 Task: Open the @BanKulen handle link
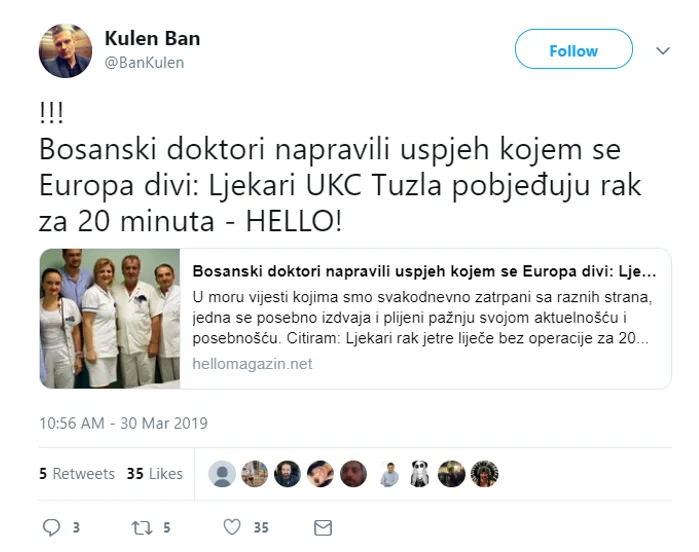pos(144,62)
